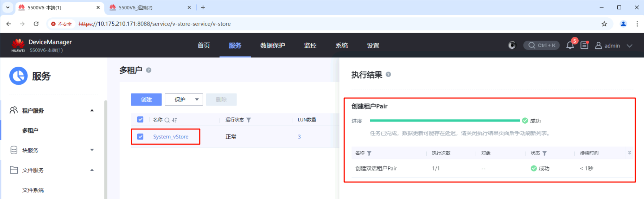Uncheck the System_vStore row checkbox

[141, 137]
